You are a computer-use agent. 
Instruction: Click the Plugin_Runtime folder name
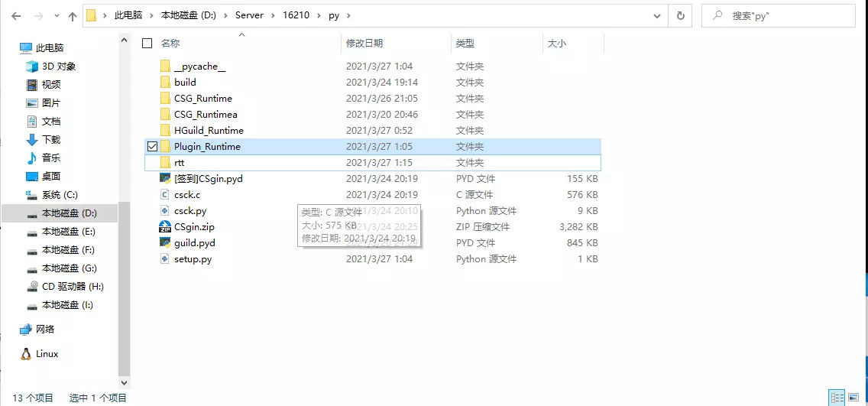tap(207, 147)
